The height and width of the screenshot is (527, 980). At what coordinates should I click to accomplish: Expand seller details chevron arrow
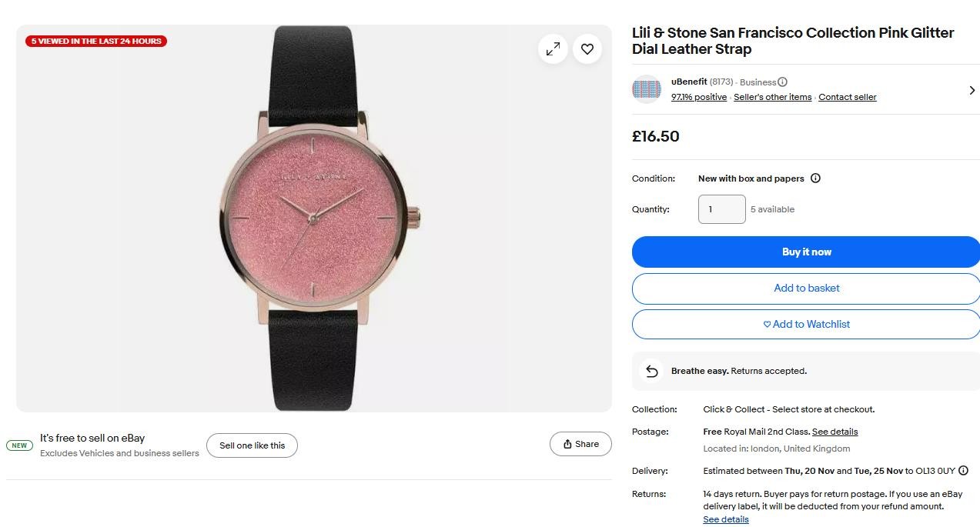point(972,90)
